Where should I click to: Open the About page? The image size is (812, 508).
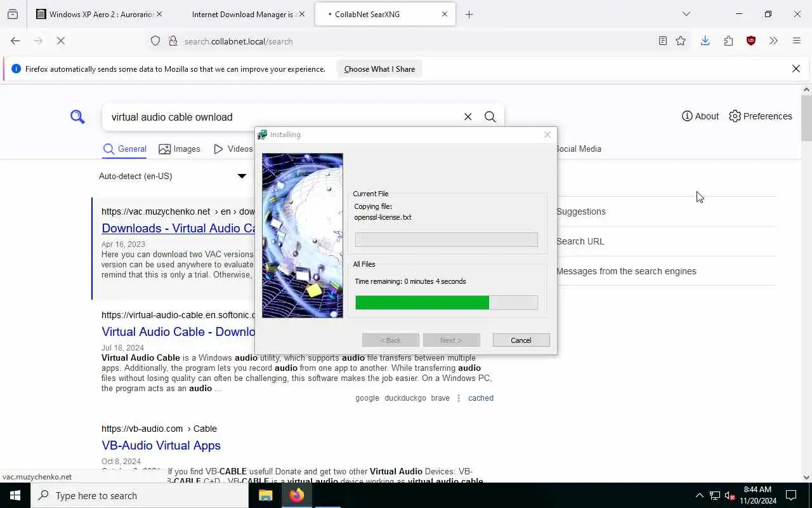click(700, 116)
